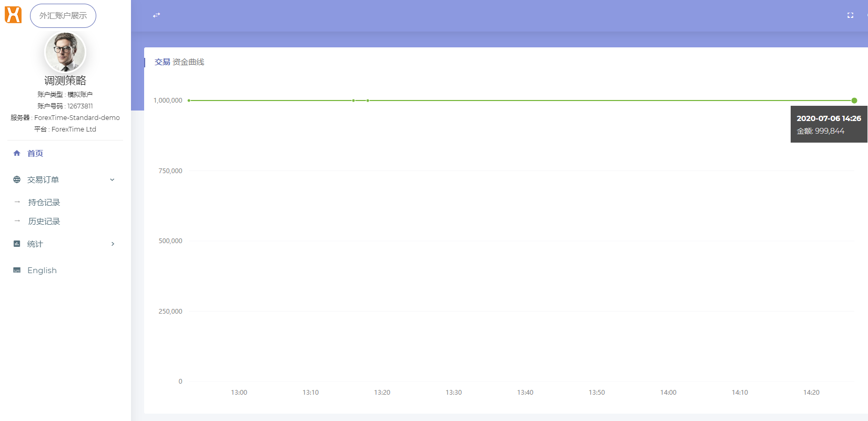The width and height of the screenshot is (868, 421).
Task: Expand the 统计 chevron arrow
Action: [113, 244]
